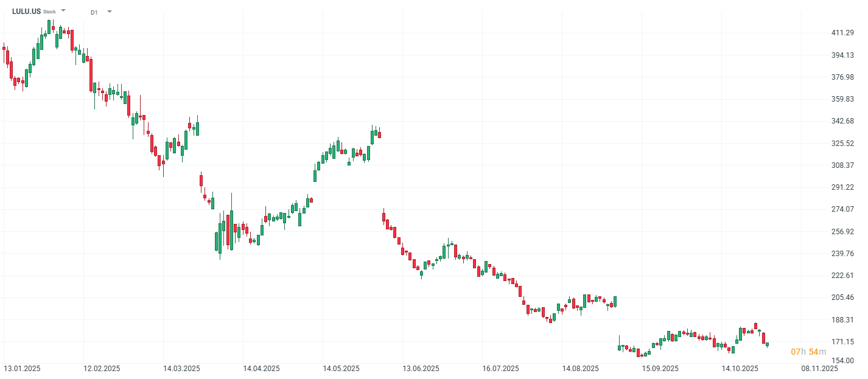The image size is (868, 379).
Task: Click the LULU.US ticker name
Action: coord(26,12)
